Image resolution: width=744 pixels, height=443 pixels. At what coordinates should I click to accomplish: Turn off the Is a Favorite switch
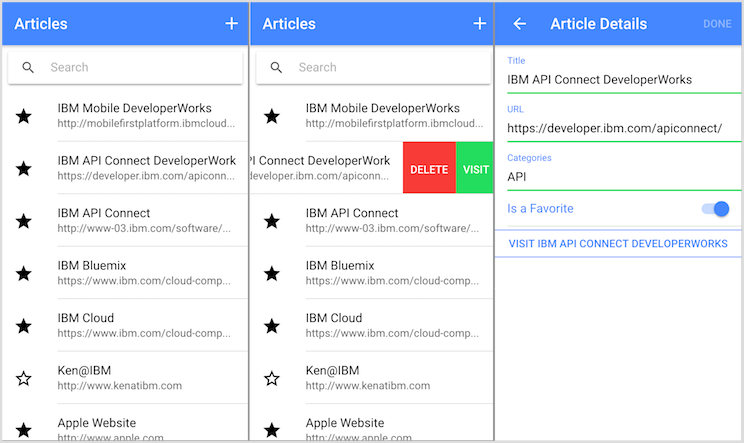point(716,209)
